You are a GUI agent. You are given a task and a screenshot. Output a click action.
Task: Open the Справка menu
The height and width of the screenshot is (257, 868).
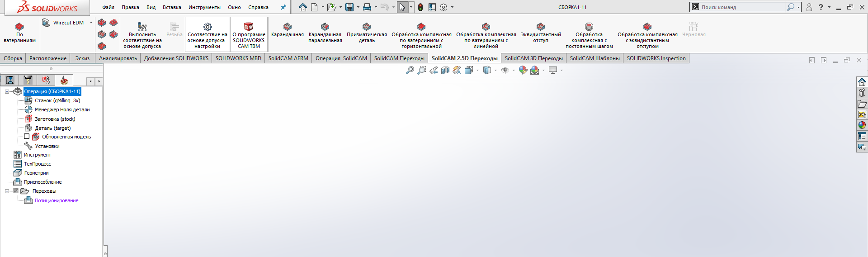tap(258, 7)
